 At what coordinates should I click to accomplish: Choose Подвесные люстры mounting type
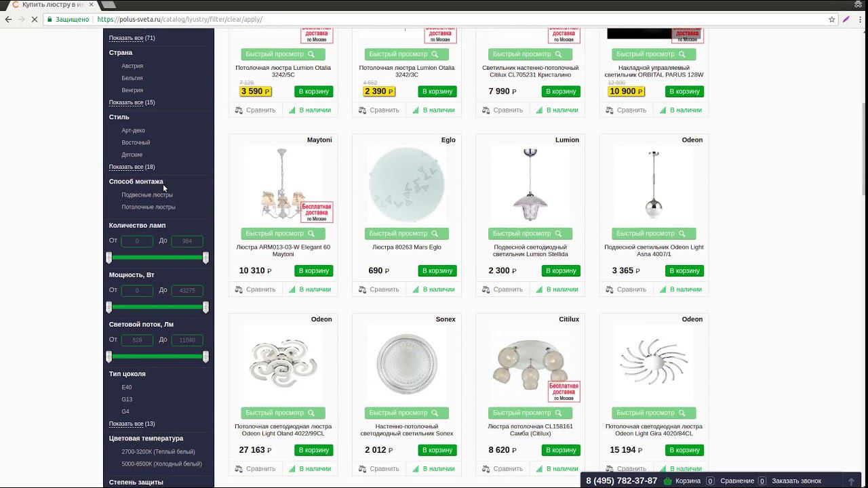coord(147,195)
